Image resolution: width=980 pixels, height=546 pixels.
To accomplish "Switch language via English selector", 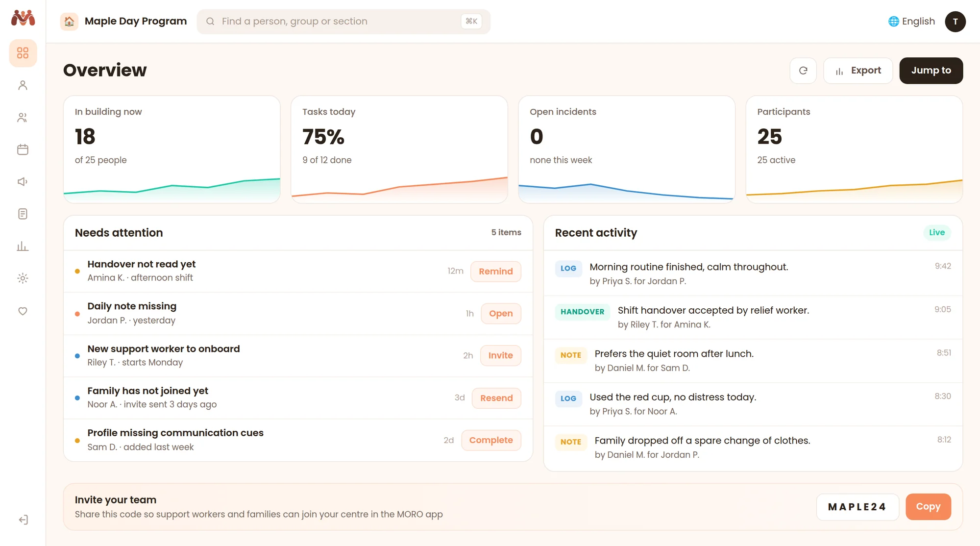I will (912, 22).
